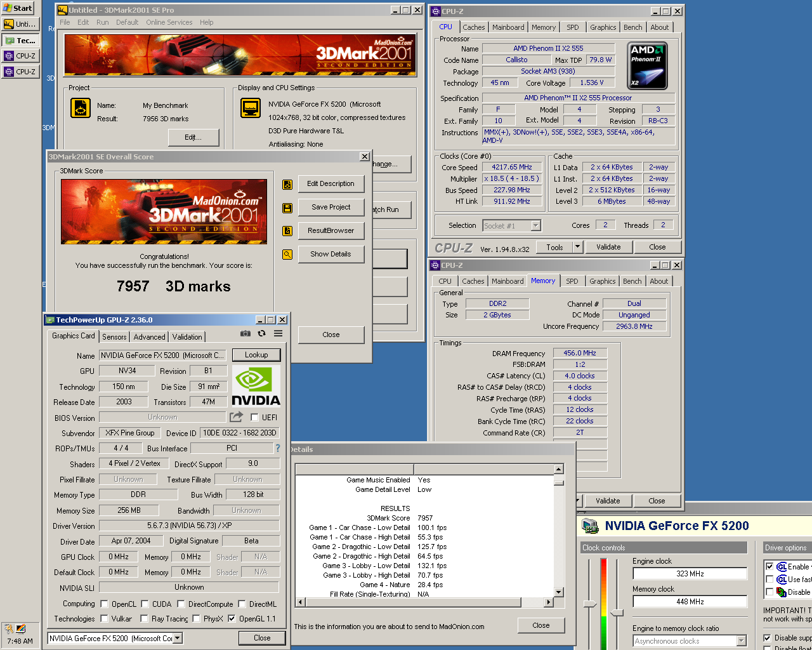
Task: Open the Run menu in 3DMark2001
Action: [103, 22]
